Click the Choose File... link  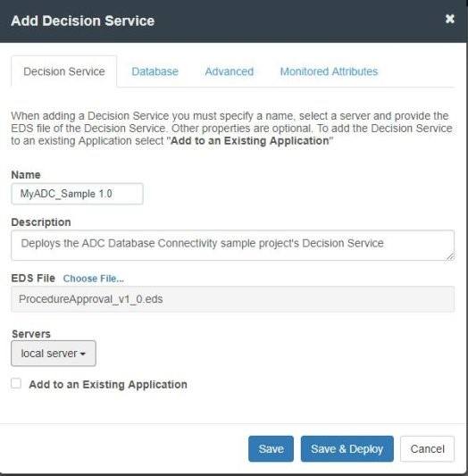click(x=93, y=279)
